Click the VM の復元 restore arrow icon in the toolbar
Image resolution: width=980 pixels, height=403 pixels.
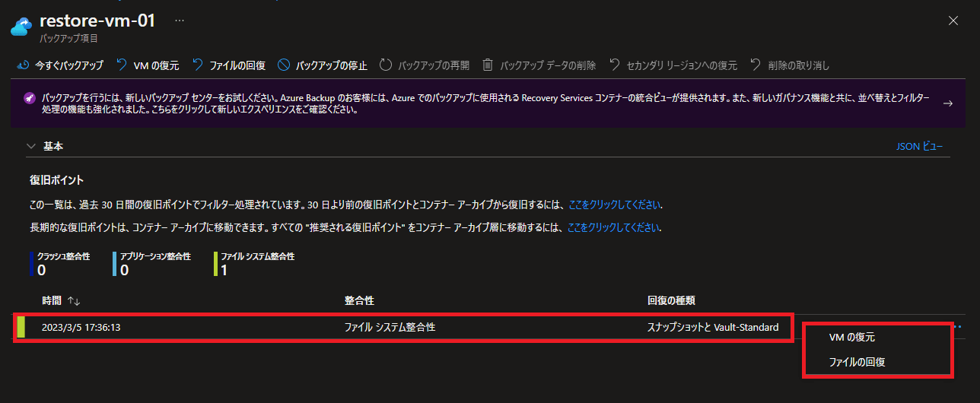122,65
